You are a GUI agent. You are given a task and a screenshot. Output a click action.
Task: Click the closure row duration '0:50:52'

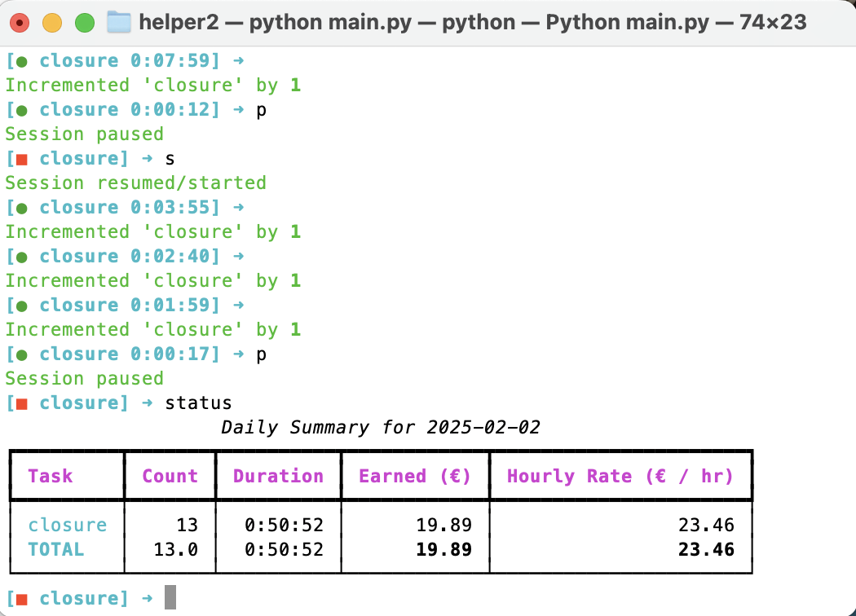tap(284, 525)
